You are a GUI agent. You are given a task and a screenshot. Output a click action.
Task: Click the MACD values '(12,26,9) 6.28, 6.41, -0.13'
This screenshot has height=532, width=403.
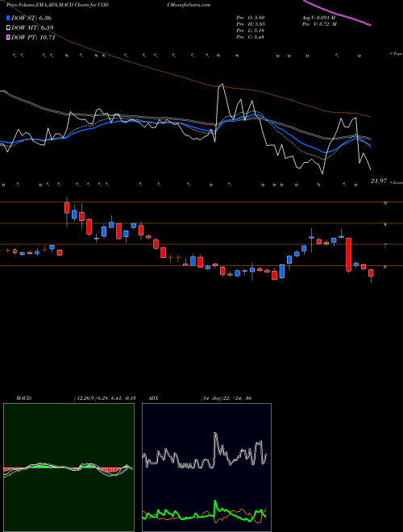coord(105,398)
